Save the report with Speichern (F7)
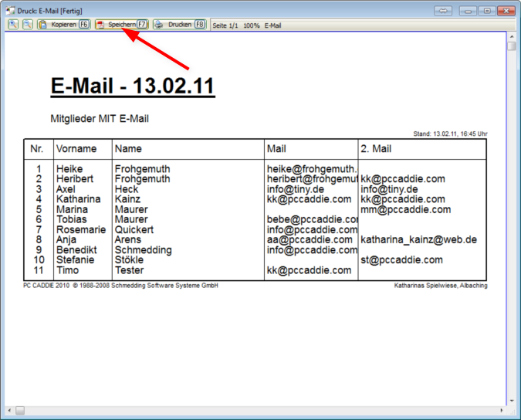Image resolution: width=521 pixels, height=420 pixels. pos(121,25)
